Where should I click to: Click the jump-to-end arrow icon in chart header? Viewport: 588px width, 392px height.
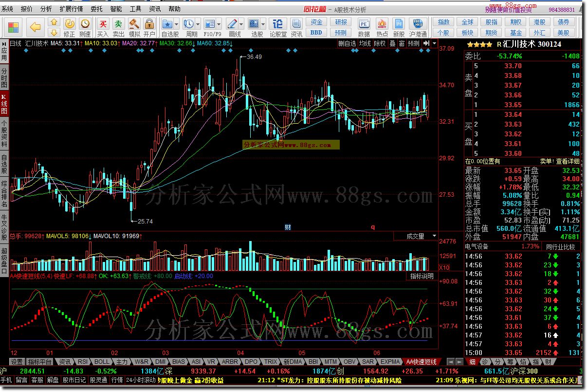(426, 43)
